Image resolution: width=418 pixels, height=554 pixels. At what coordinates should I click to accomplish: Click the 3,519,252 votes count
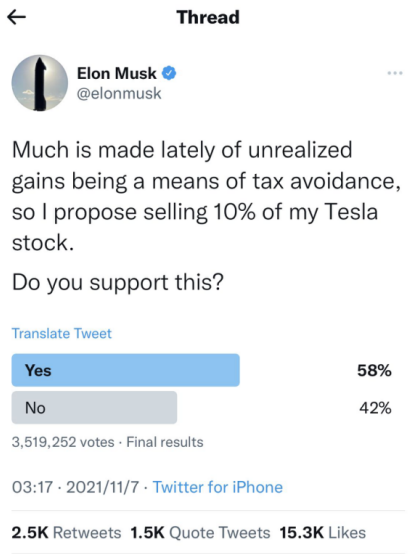[x=63, y=442]
